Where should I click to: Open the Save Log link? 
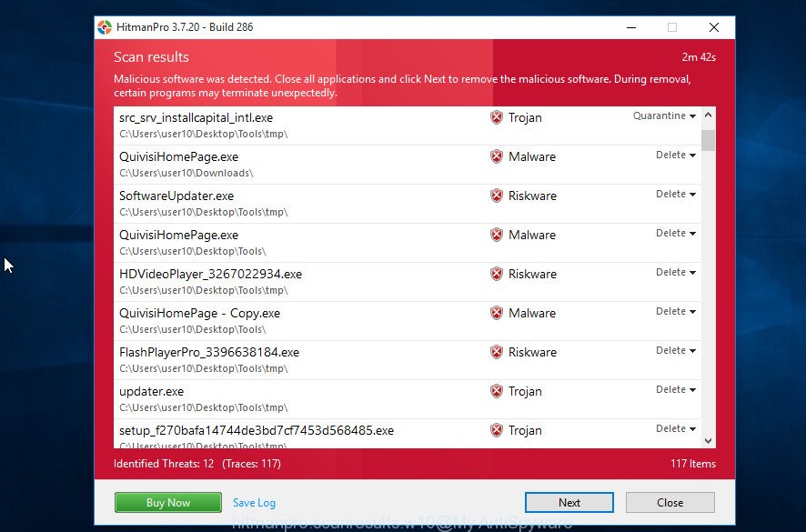click(254, 503)
